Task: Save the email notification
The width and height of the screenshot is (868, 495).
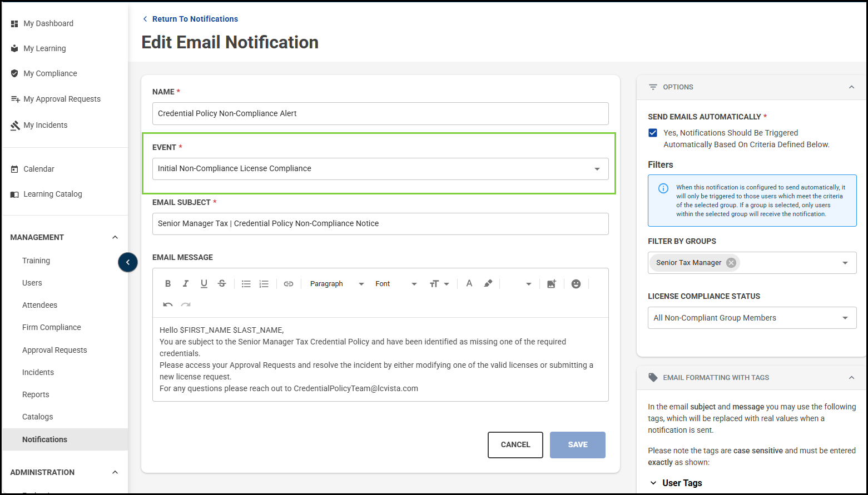Action: click(x=578, y=445)
